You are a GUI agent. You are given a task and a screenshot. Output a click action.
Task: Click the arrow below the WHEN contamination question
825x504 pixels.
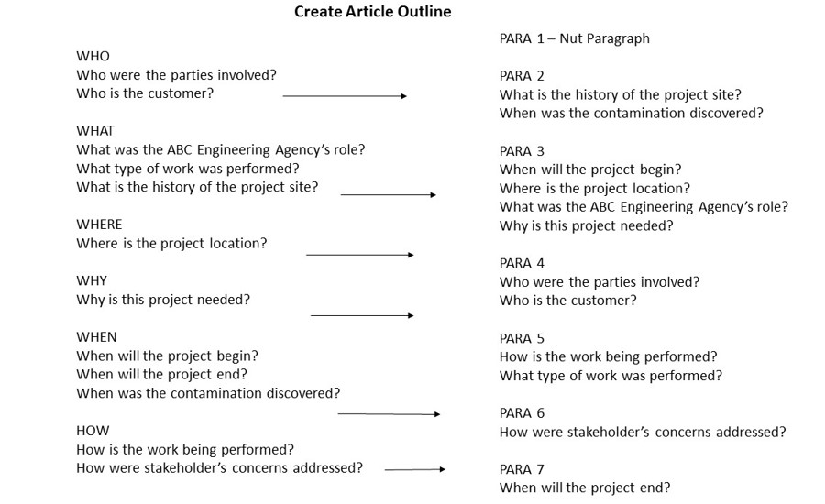[389, 414]
